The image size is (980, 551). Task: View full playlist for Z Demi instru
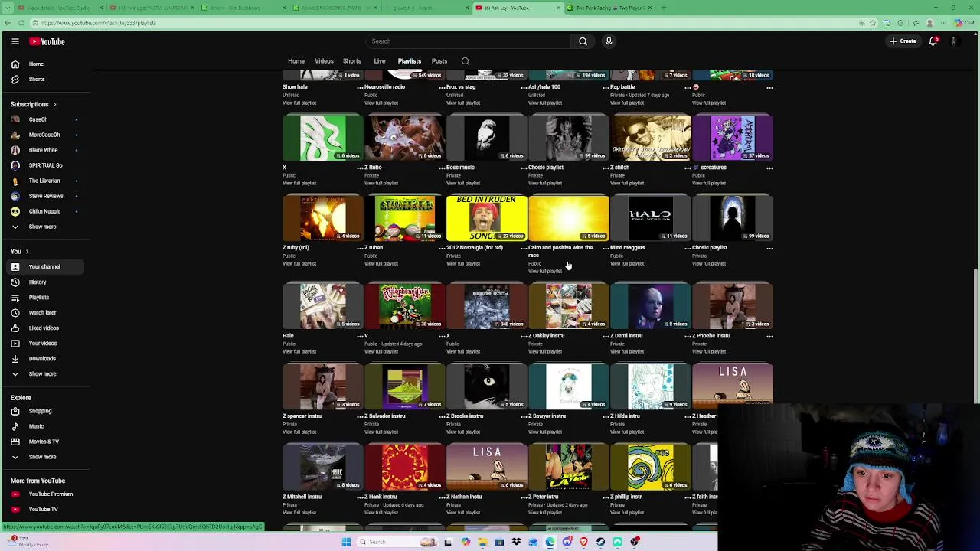(627, 352)
